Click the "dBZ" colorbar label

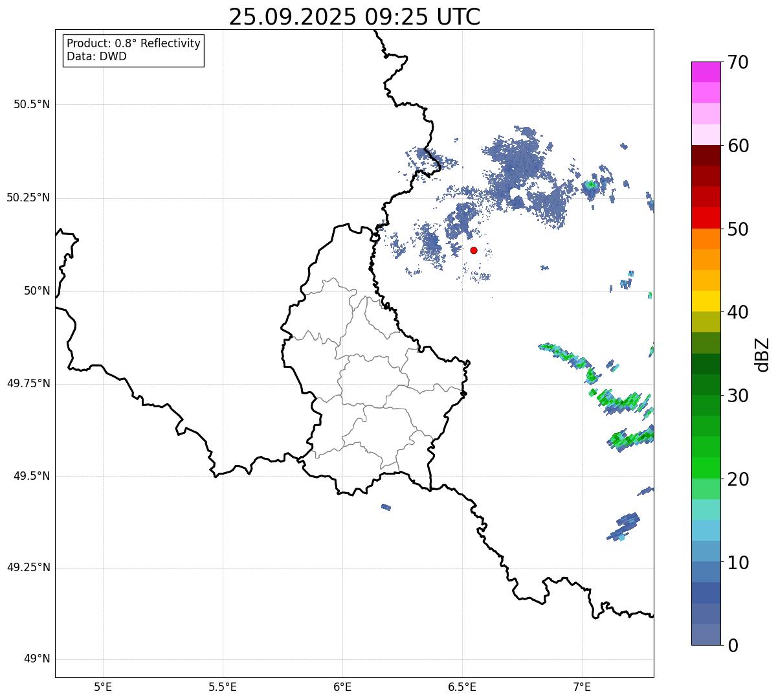[x=762, y=354]
